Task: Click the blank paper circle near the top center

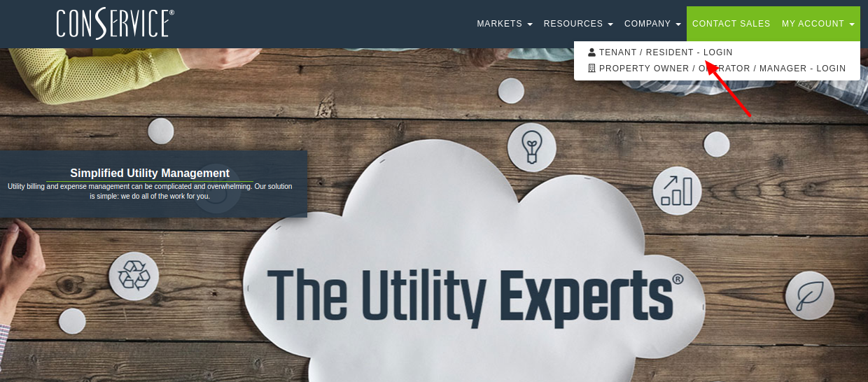Action: coord(510,90)
